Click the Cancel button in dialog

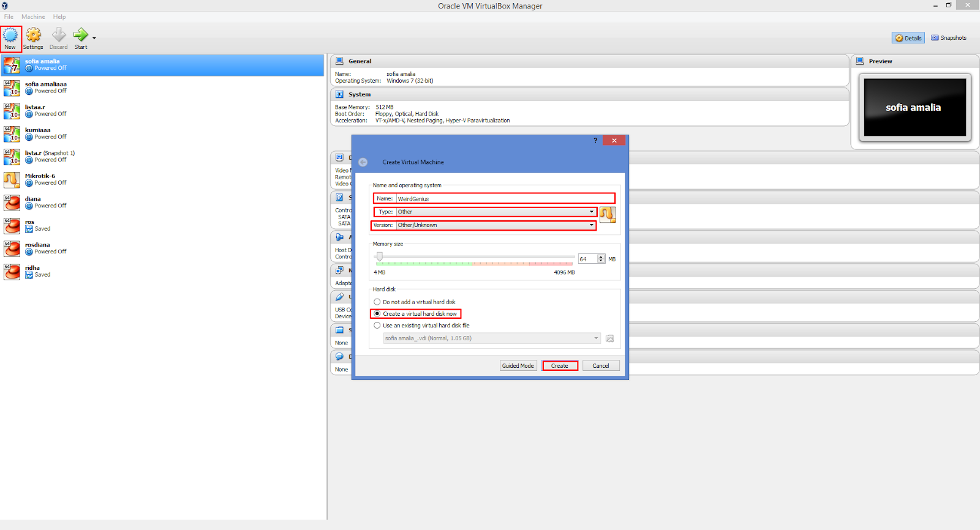click(x=601, y=366)
